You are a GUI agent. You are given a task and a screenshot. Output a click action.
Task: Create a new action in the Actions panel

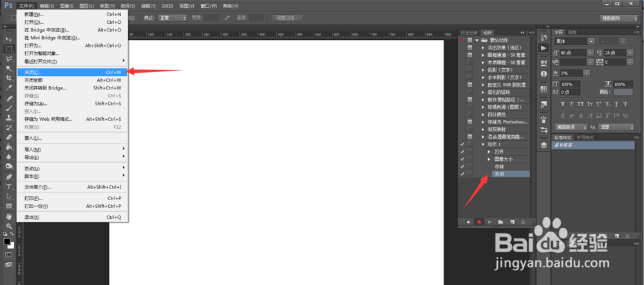[x=512, y=222]
